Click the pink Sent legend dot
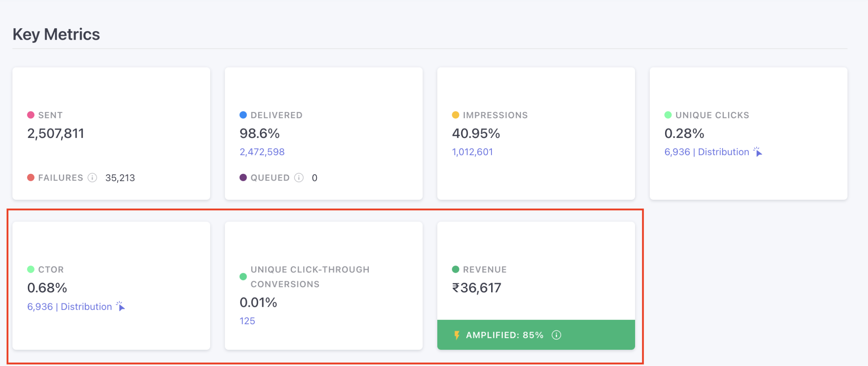The height and width of the screenshot is (366, 868). tap(31, 115)
